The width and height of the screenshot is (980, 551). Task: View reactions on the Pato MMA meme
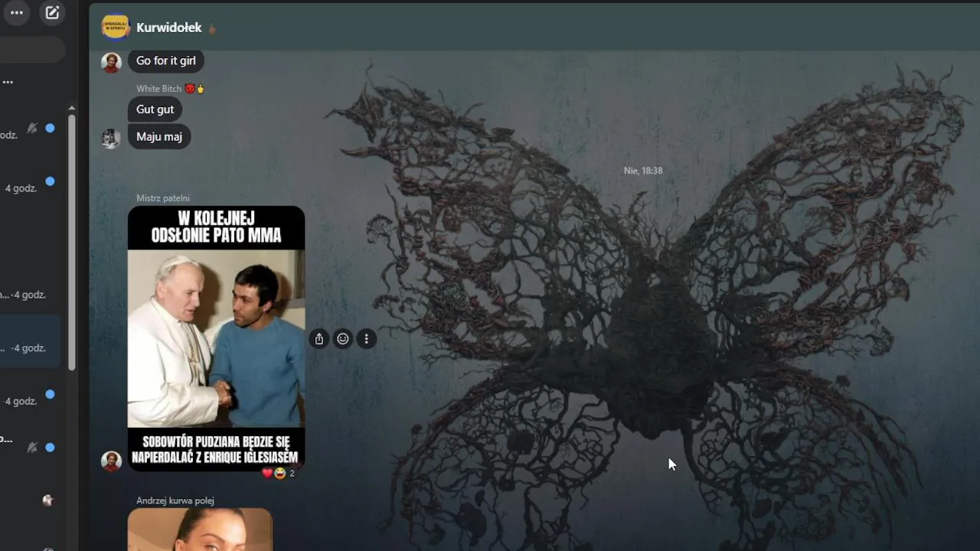click(279, 473)
